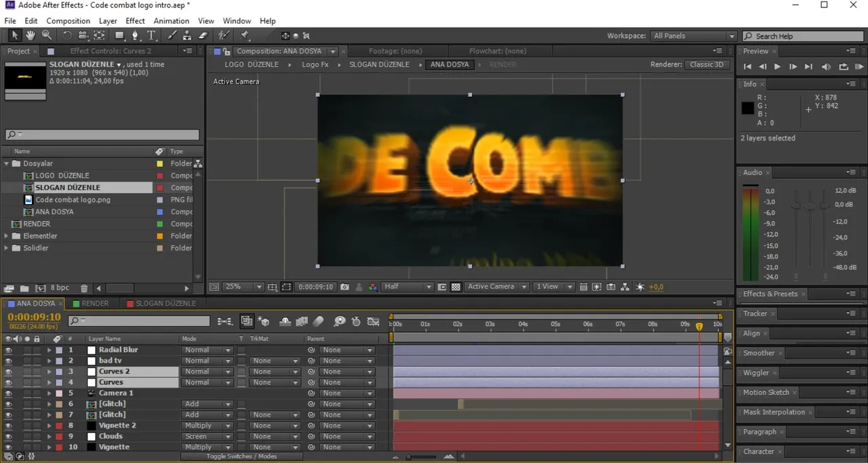The width and height of the screenshot is (868, 463).
Task: Enable draft 3D in timeline
Action: coord(264,321)
